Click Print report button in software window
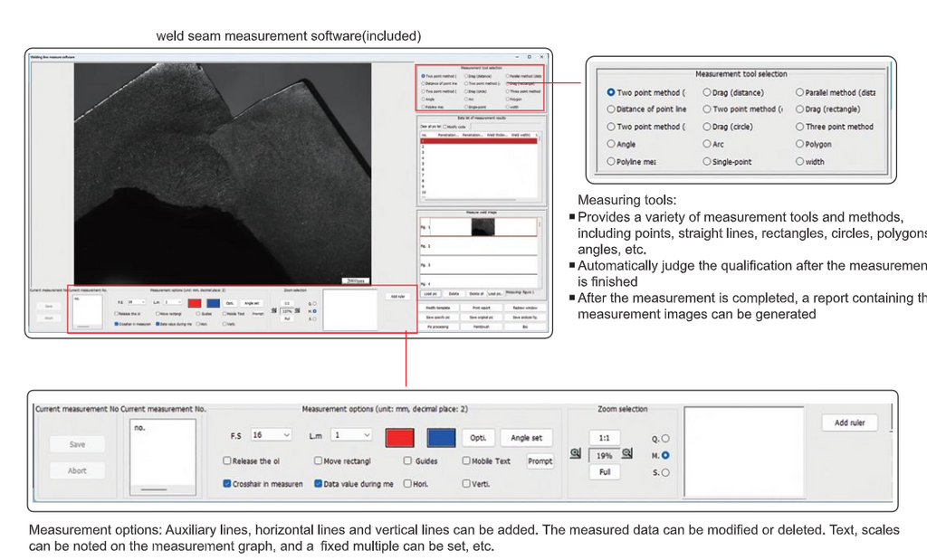Screen dimensions: 927x560 point(482,308)
